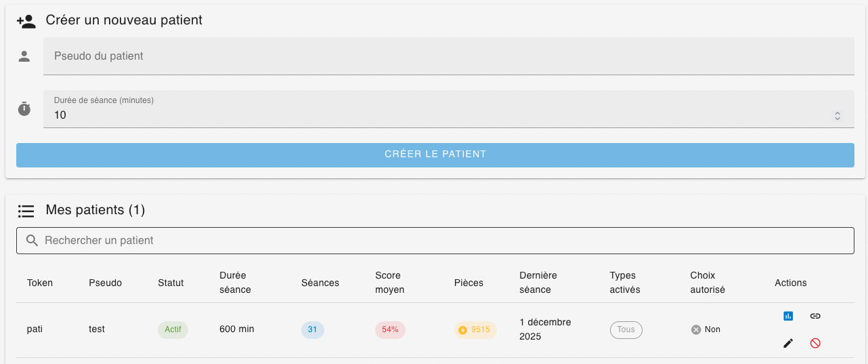This screenshot has width=868, height=364.
Task: Click into Rechercher un patient search box
Action: 447,241
